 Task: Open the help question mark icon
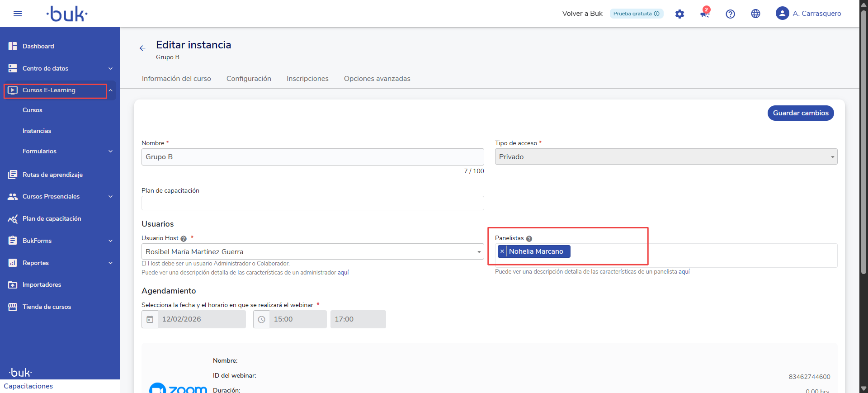coord(730,14)
